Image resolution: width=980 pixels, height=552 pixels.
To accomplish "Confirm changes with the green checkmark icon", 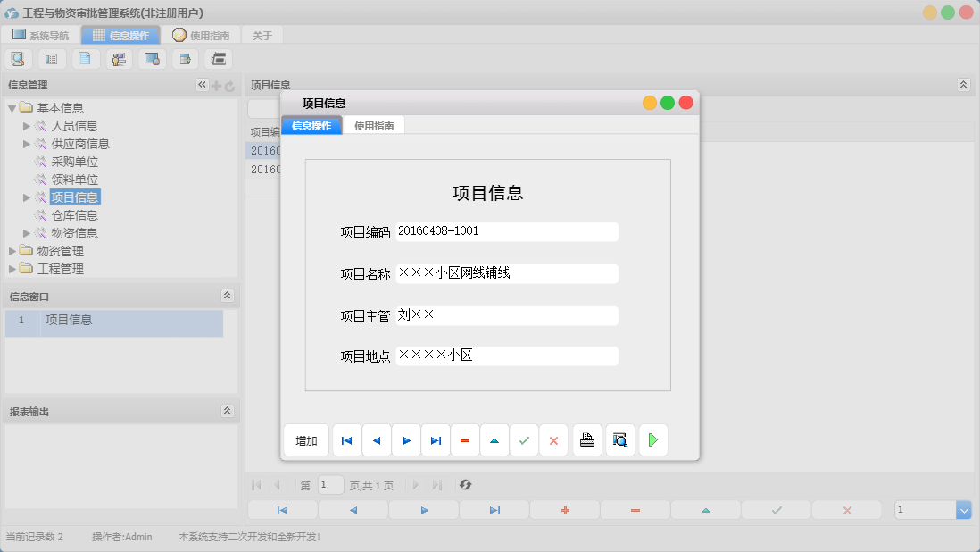I will (x=524, y=439).
